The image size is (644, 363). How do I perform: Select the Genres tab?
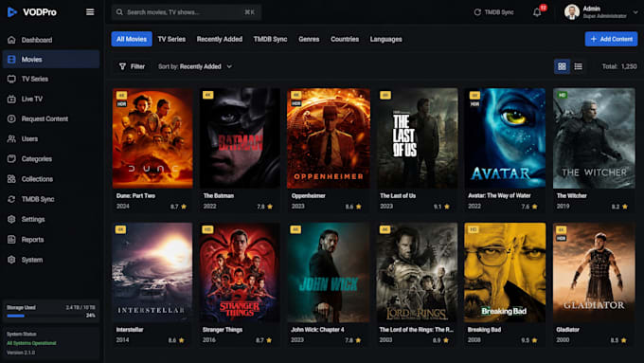coord(309,40)
